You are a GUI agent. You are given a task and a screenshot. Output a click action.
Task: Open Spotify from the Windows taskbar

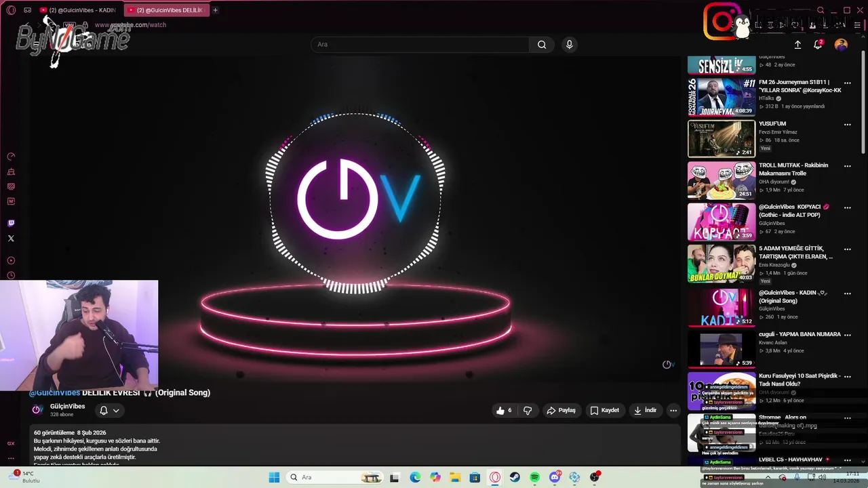coord(534,477)
